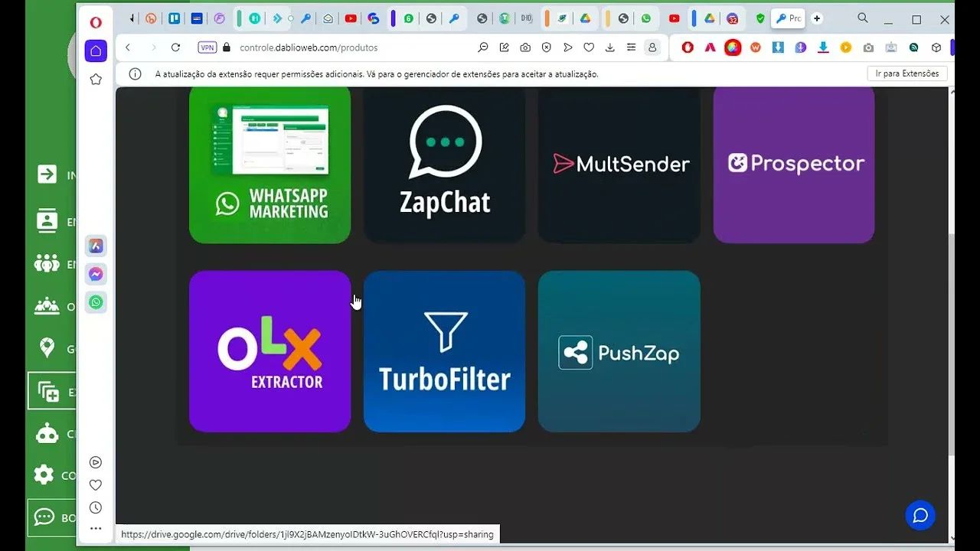Click the settings gear in background window

[x=44, y=474]
